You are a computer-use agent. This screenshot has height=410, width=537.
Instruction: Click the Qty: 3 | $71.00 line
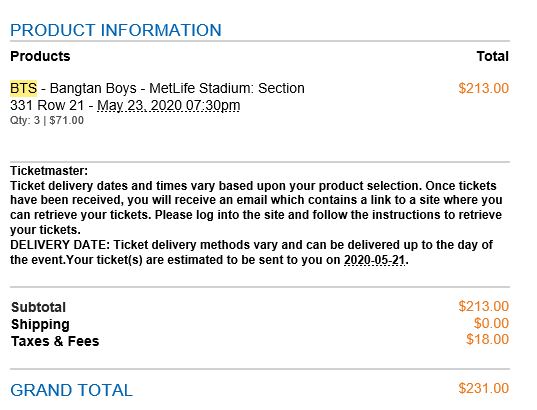click(x=47, y=120)
